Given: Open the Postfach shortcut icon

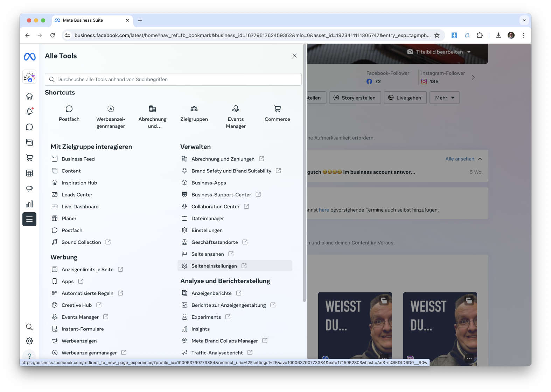Looking at the screenshot, I should click(x=69, y=109).
